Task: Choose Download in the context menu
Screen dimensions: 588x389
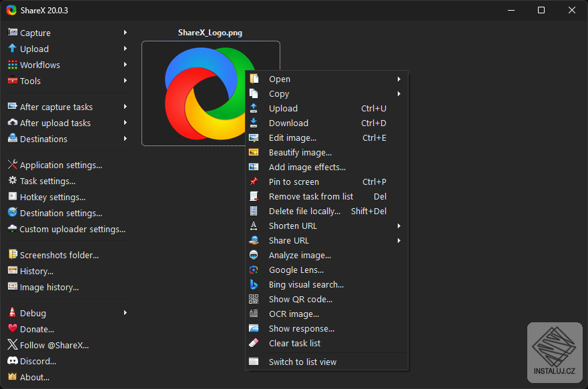Action: (326, 123)
